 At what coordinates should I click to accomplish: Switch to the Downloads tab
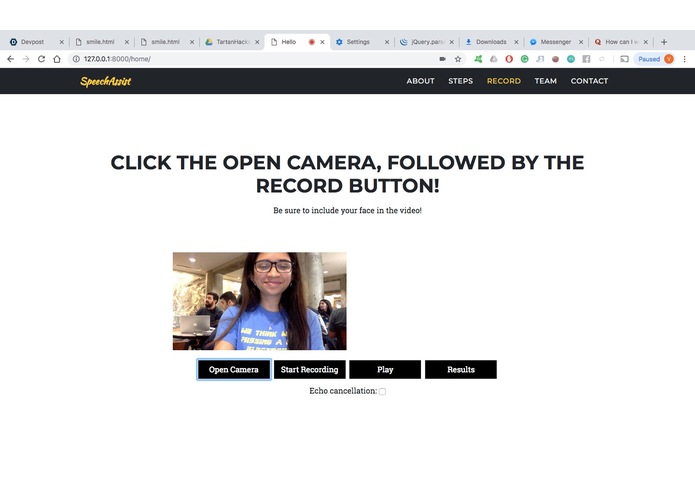tap(491, 42)
